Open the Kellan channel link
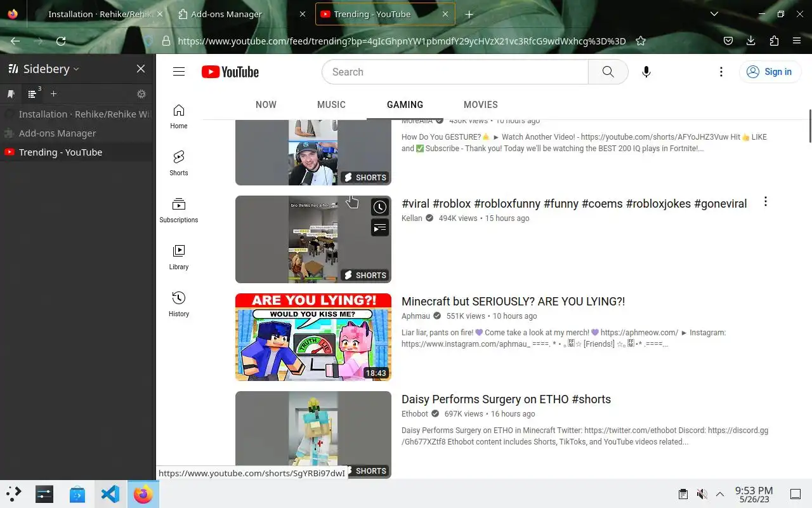This screenshot has width=812, height=508. coord(412,218)
